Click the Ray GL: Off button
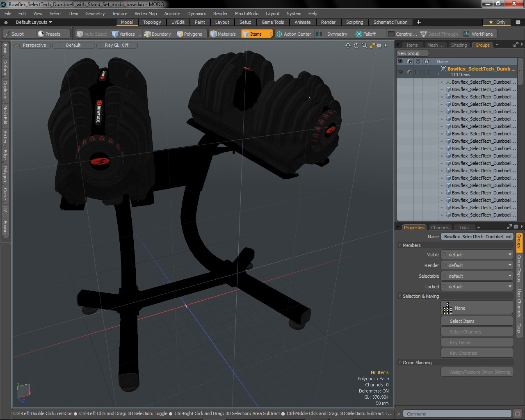Image resolution: width=525 pixels, height=420 pixels. pyautogui.click(x=116, y=46)
